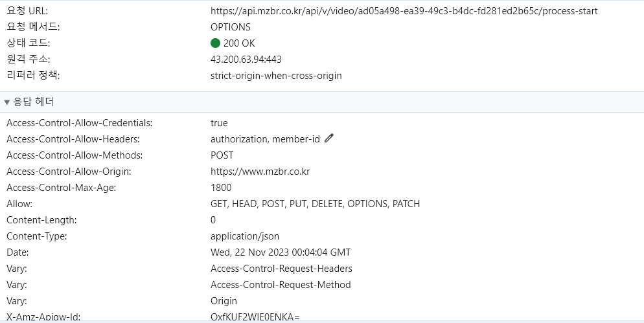Click the Access-Control-Max-Age value 1800
Image resolution: width=644 pixels, height=323 pixels.
point(221,188)
